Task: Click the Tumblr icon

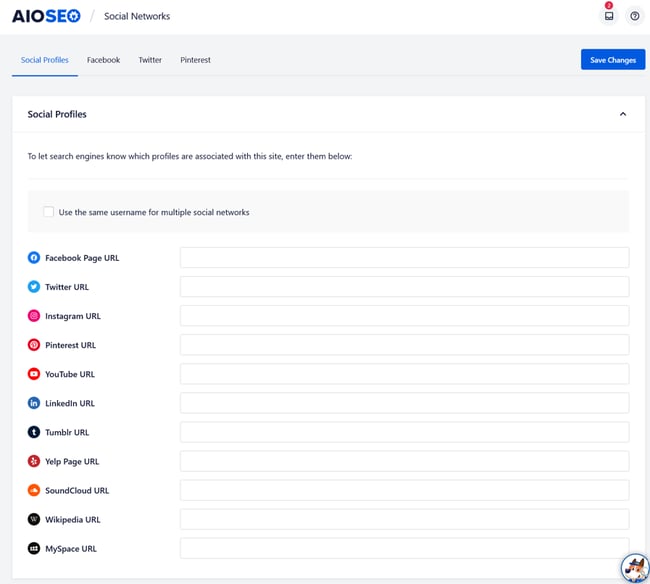Action: click(x=34, y=432)
